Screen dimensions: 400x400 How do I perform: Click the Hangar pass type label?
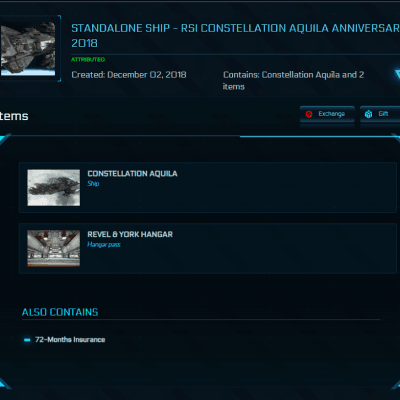click(104, 245)
